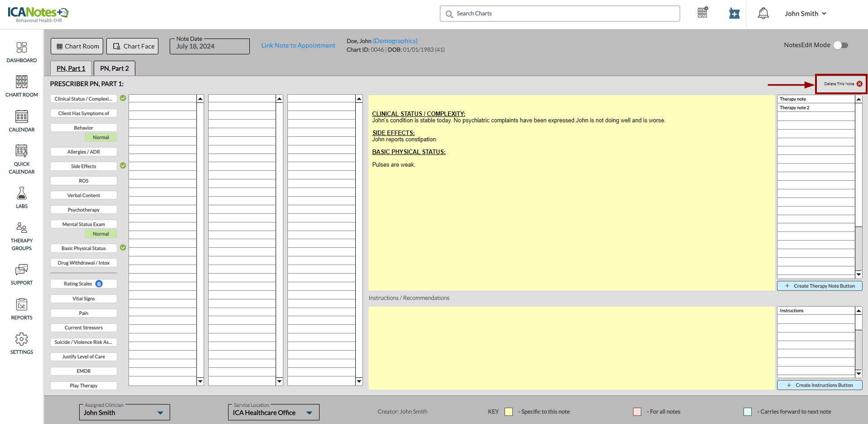Toggle the NotesEdit Mode switch

[x=841, y=45]
